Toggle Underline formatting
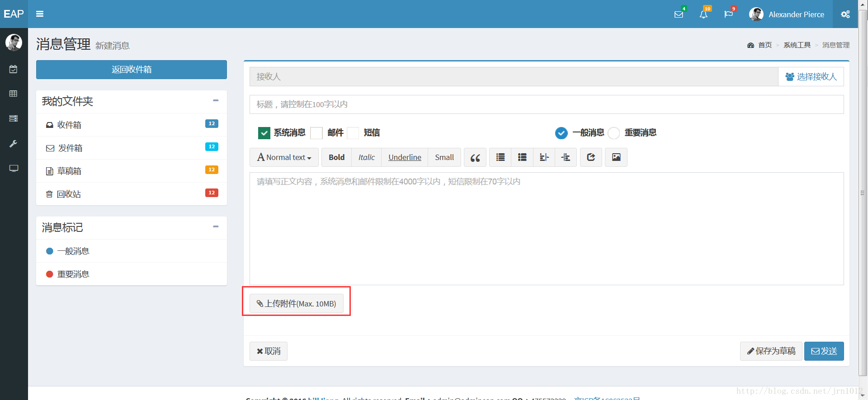This screenshot has width=868, height=400. (405, 157)
